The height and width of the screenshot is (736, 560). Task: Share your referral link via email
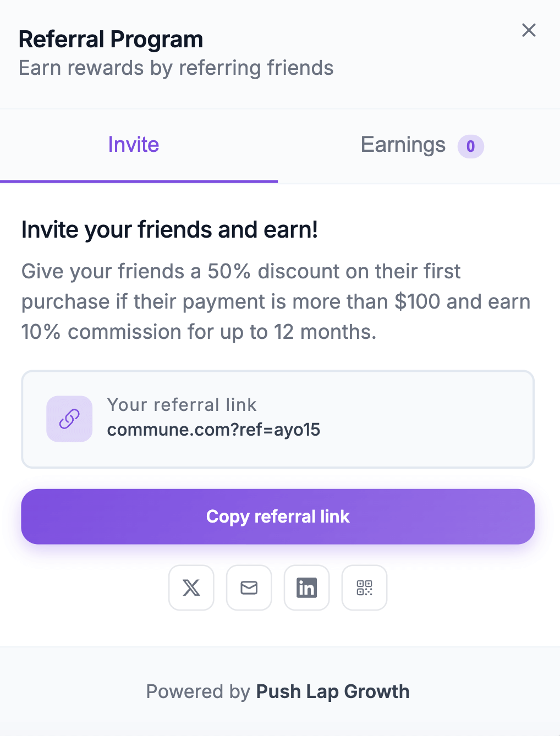249,587
